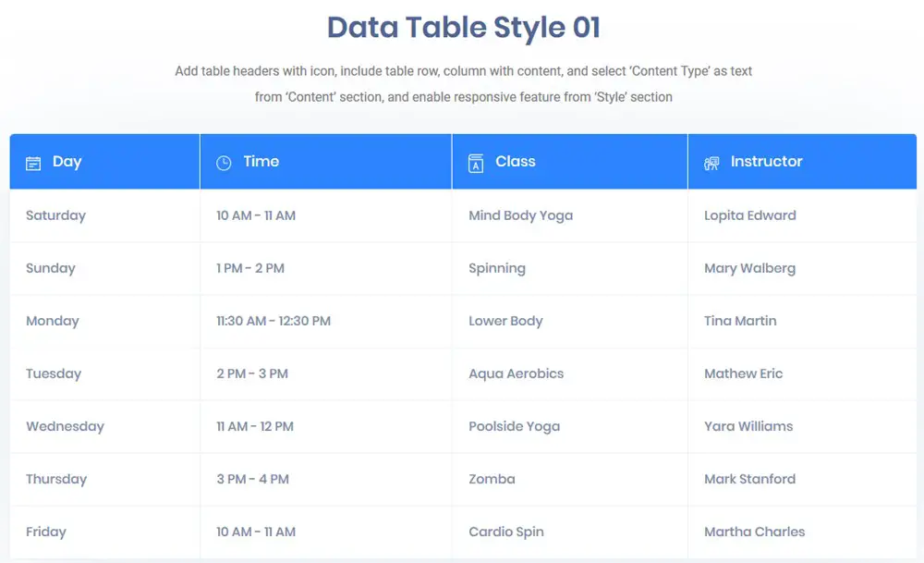Image resolution: width=924 pixels, height=563 pixels.
Task: Click the Instructor column header label
Action: click(x=767, y=162)
